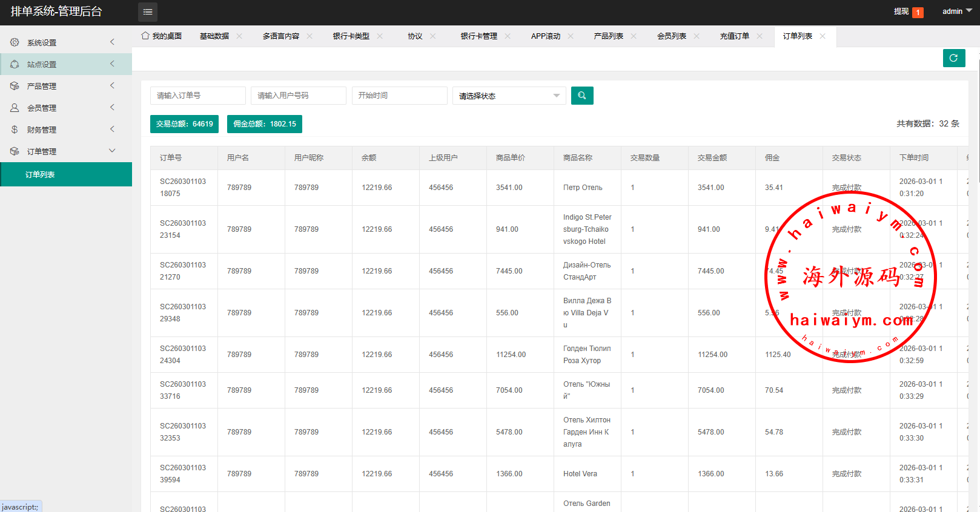Click the 交易总额 64619 badge
This screenshot has width=980, height=512.
click(185, 124)
